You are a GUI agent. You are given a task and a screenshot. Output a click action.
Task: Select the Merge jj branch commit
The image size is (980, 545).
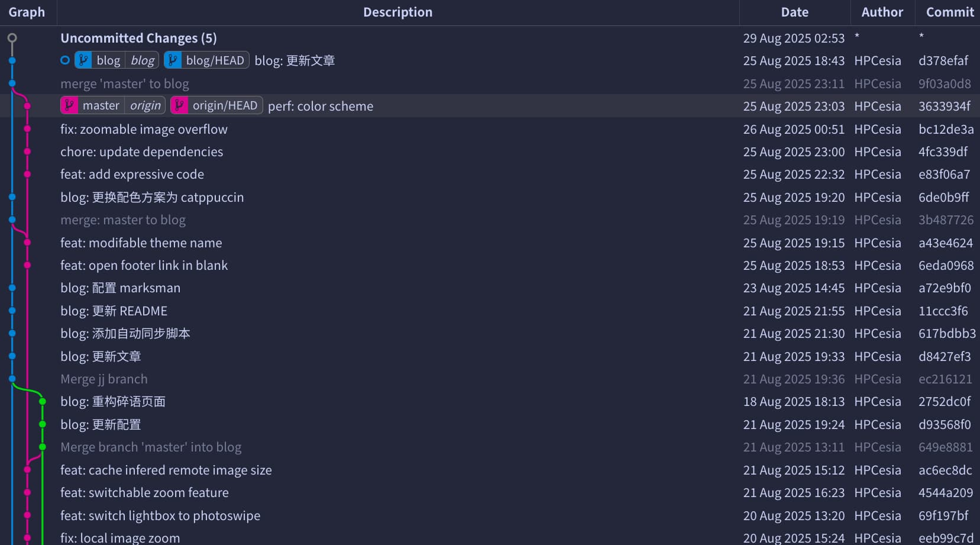(x=104, y=379)
